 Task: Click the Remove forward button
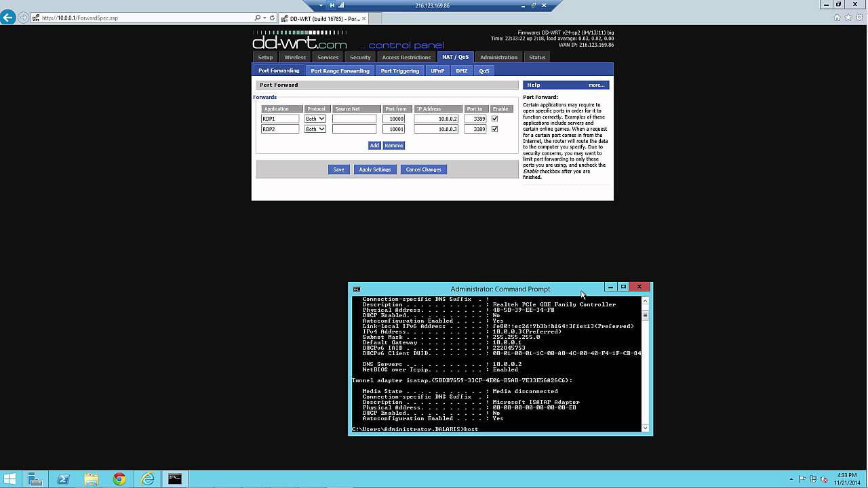(394, 146)
